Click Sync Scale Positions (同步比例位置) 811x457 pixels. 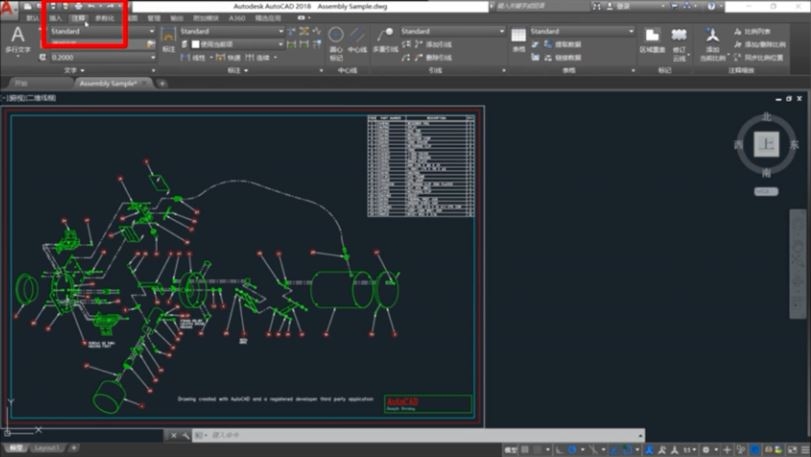[759, 57]
